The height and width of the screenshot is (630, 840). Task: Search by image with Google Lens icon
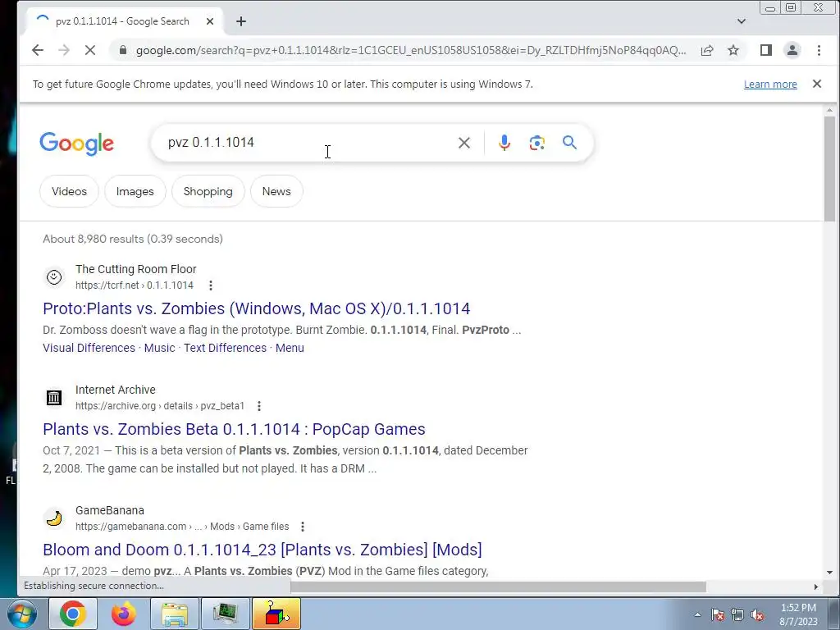(536, 143)
